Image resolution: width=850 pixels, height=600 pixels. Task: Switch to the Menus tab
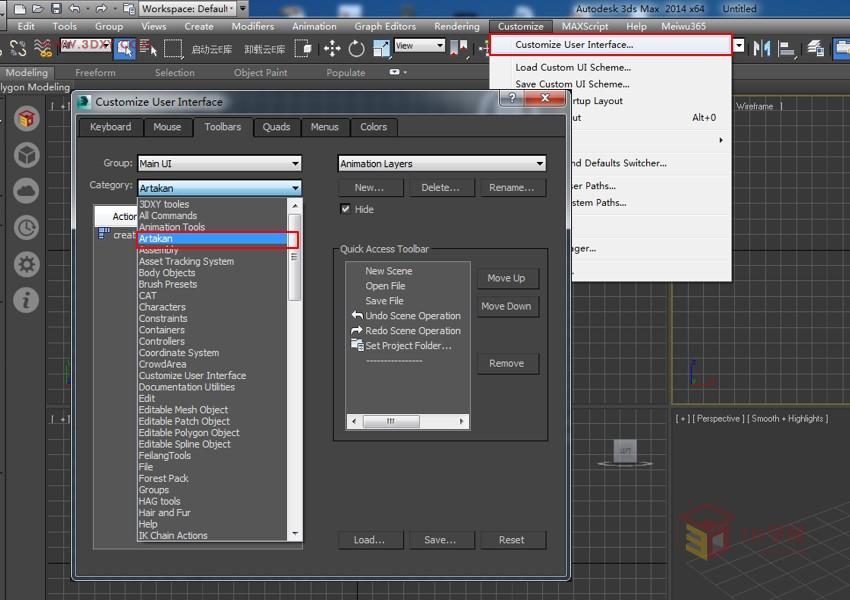point(325,127)
